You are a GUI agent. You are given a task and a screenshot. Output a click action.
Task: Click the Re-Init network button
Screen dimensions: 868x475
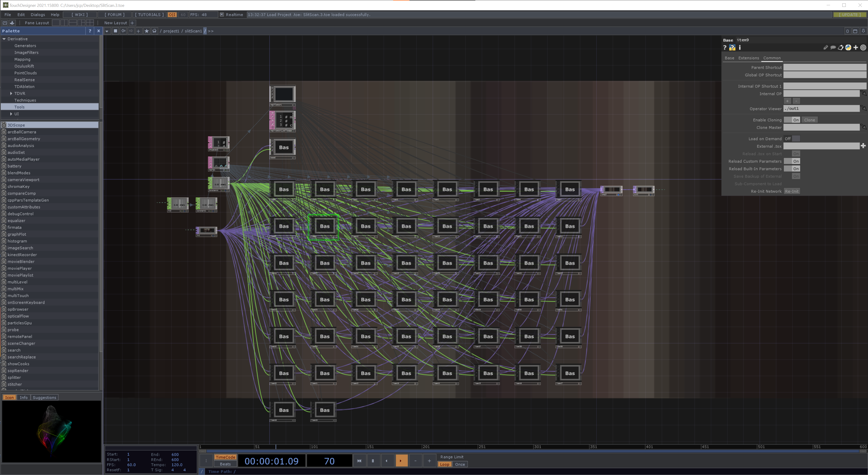[791, 191]
